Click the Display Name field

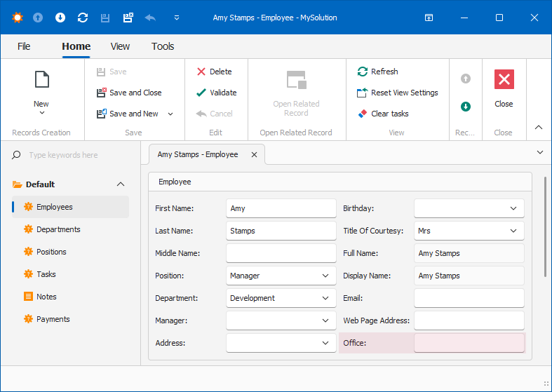pyautogui.click(x=469, y=276)
